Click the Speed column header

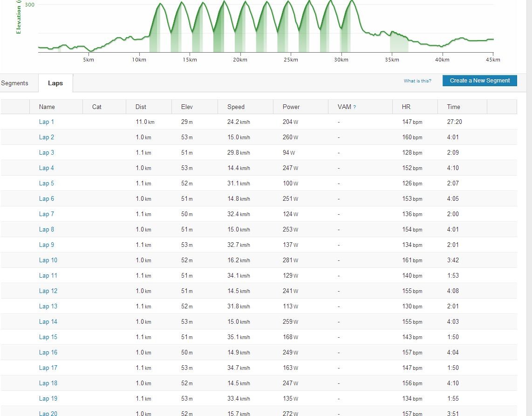pos(236,107)
